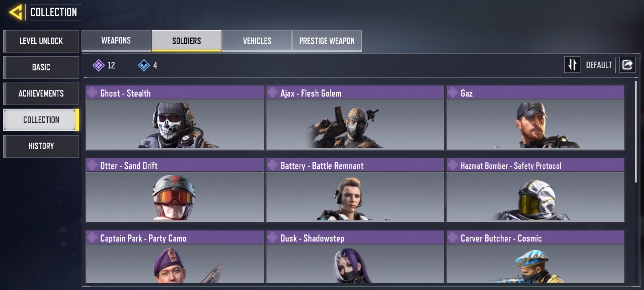Select the Soldiers tab

186,41
